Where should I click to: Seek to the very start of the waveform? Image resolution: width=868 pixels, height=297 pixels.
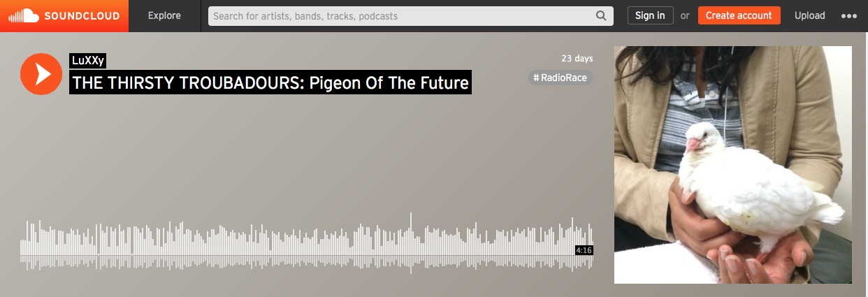22,248
